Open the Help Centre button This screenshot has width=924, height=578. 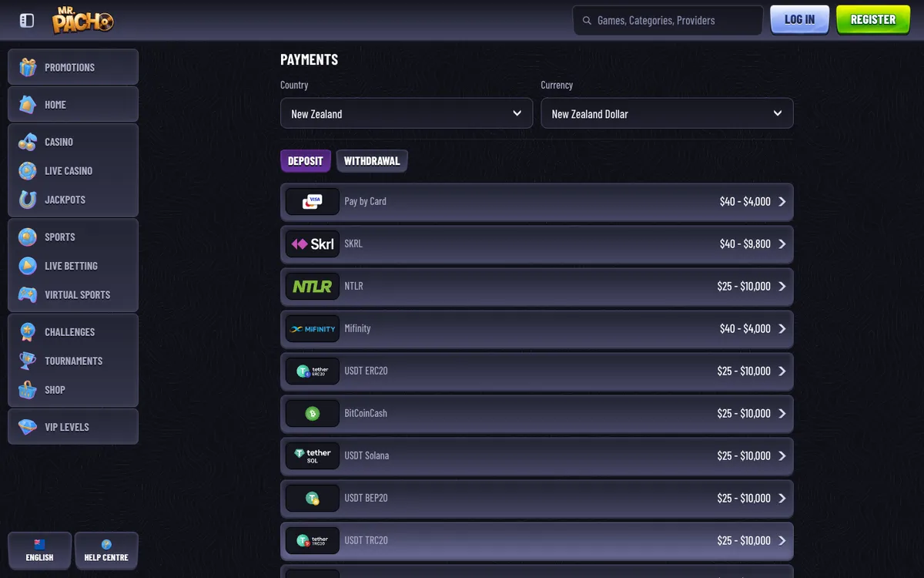pyautogui.click(x=106, y=551)
